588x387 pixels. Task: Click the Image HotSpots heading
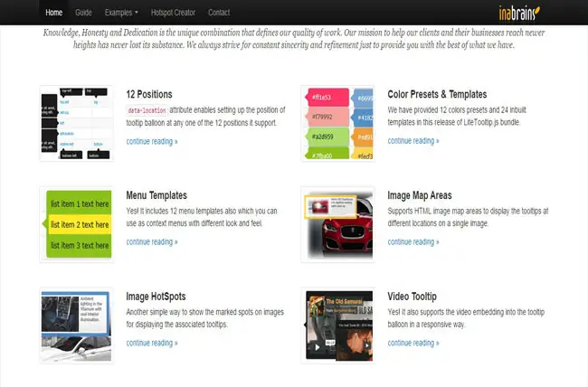point(156,297)
